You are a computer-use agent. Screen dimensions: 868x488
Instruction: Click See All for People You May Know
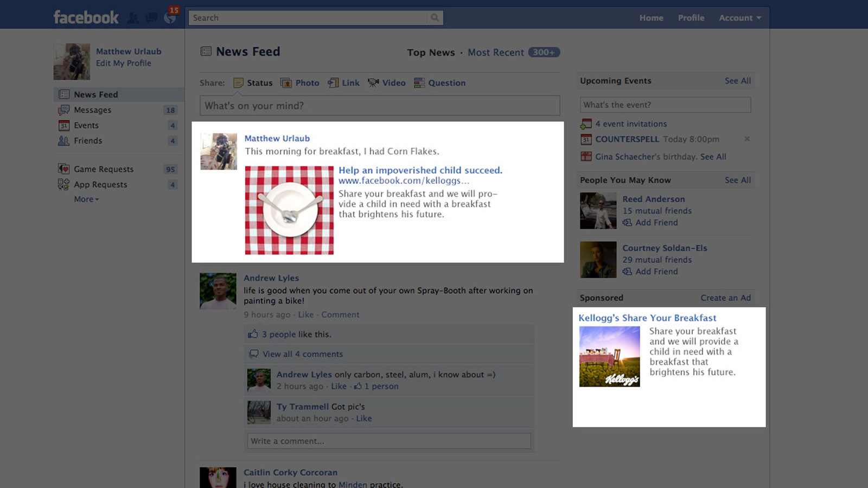[738, 180]
